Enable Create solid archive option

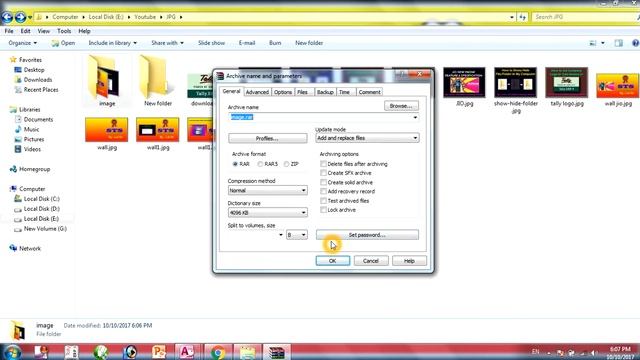tap(323, 182)
